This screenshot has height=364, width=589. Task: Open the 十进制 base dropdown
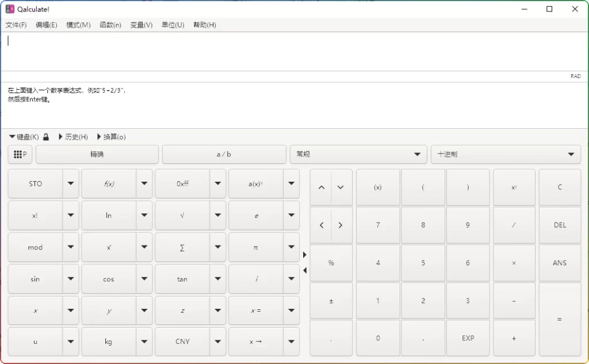[506, 154]
